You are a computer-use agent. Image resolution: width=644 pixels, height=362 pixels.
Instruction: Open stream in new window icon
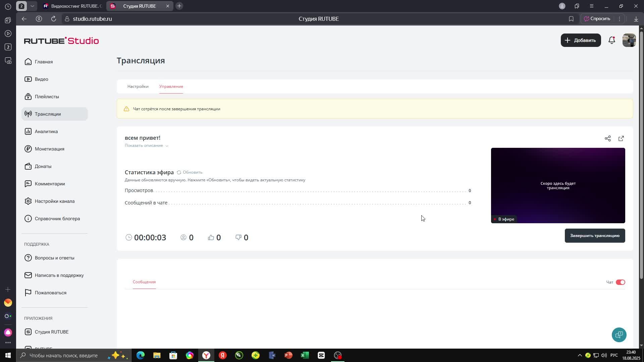pyautogui.click(x=621, y=138)
